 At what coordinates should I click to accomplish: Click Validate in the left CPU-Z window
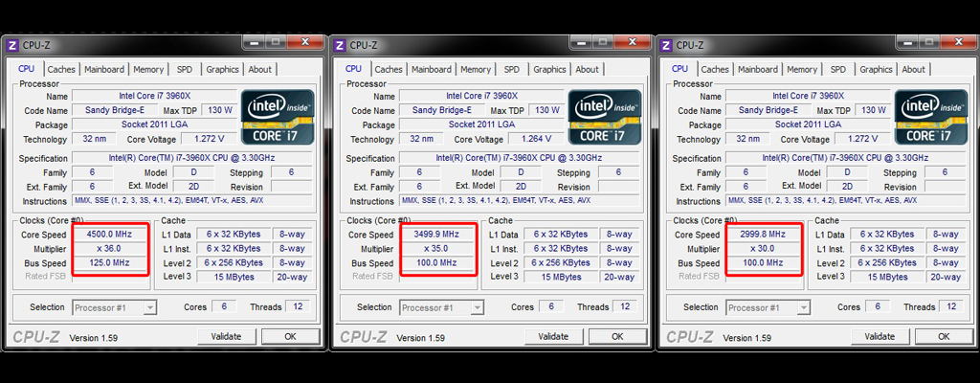point(226,337)
